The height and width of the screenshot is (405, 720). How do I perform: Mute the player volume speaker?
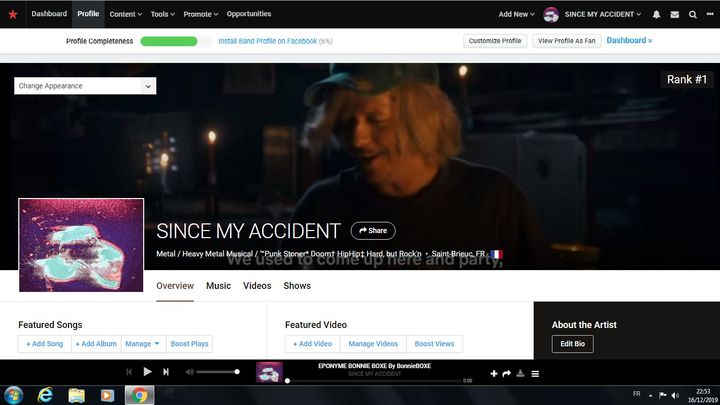(x=189, y=371)
